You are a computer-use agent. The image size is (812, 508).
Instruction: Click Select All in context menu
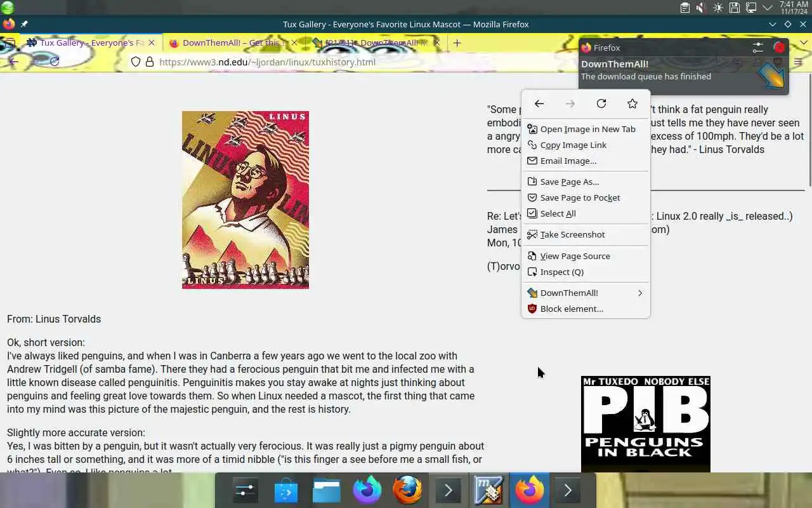coord(586,213)
